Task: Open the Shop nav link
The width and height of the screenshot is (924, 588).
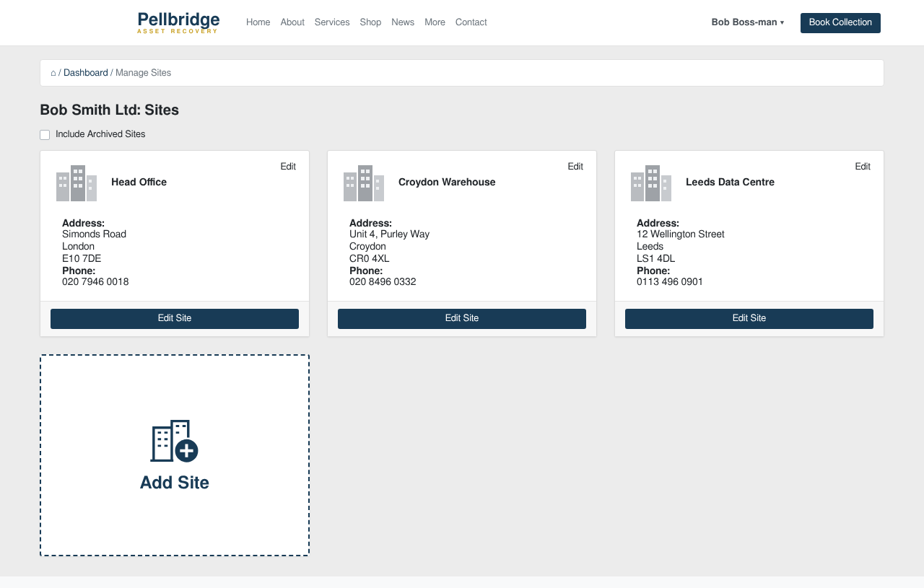Action: pyautogui.click(x=370, y=22)
